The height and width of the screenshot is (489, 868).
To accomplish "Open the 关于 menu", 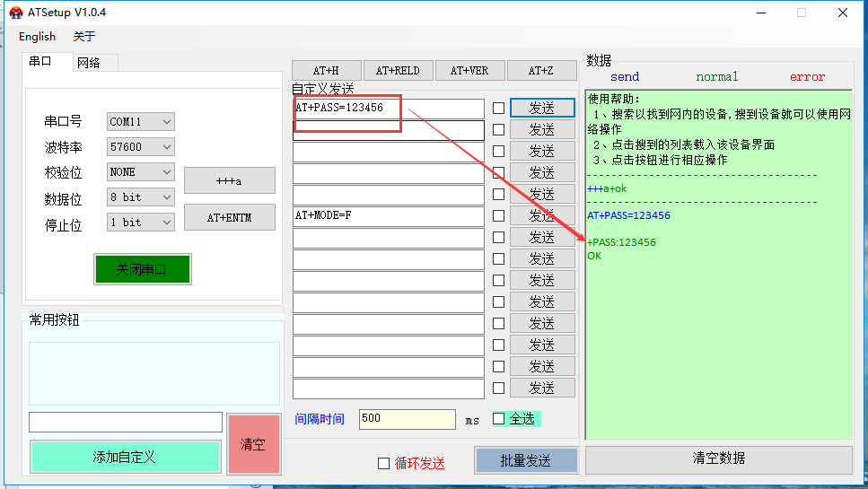I will 83,37.
